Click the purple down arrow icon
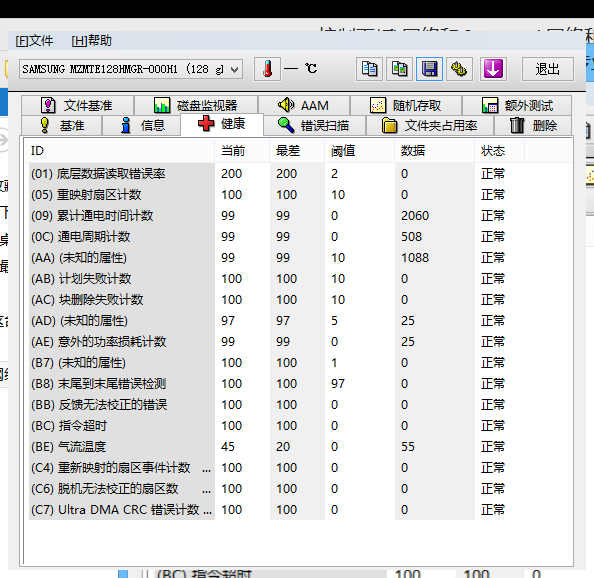Screen dimensions: 594x578 tap(493, 69)
